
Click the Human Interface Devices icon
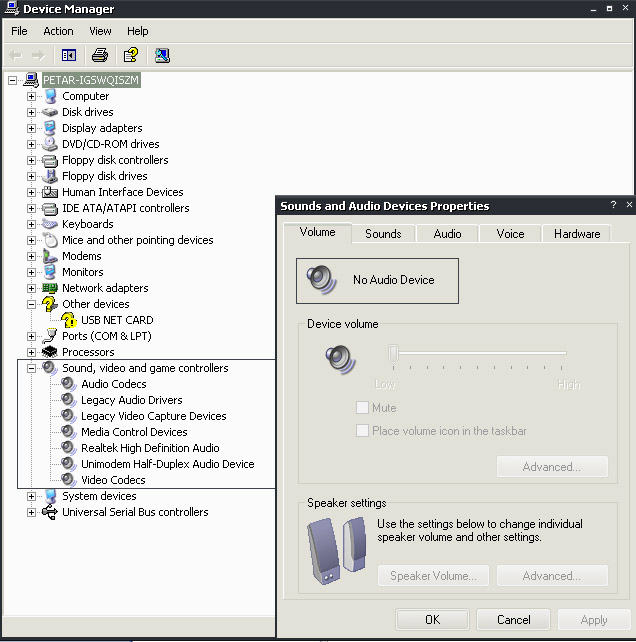click(50, 192)
